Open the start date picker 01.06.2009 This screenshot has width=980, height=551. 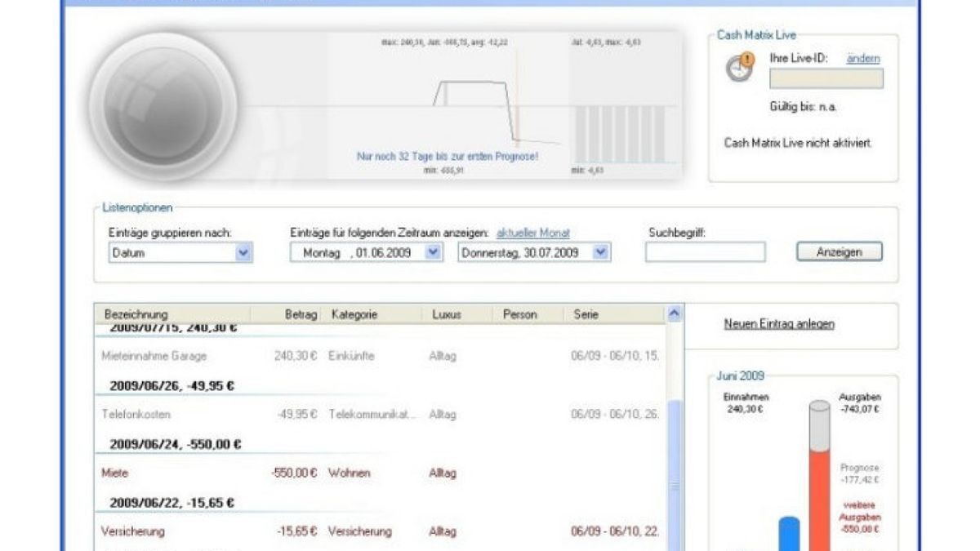(434, 253)
